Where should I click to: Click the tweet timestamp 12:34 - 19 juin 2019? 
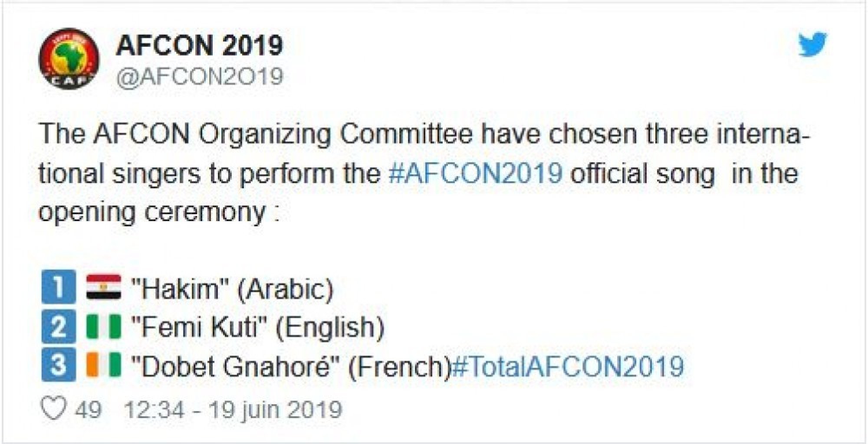point(233,410)
